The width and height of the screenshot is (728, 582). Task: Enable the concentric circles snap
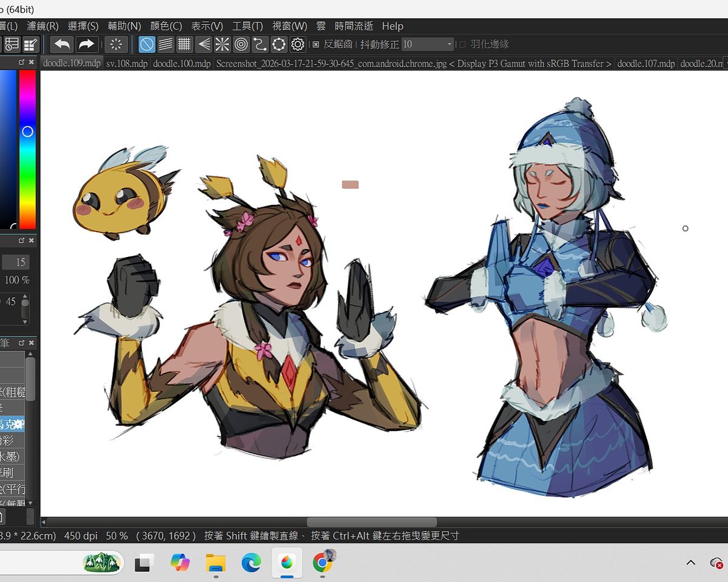[241, 44]
